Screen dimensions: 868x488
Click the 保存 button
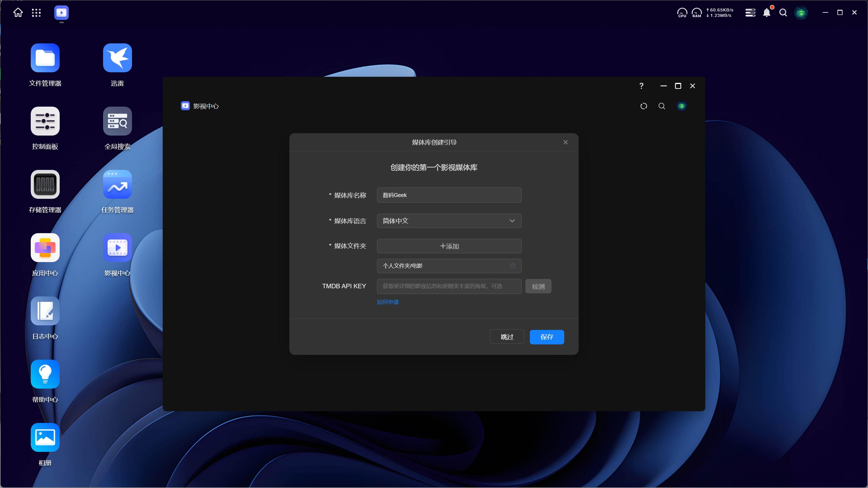tap(547, 337)
